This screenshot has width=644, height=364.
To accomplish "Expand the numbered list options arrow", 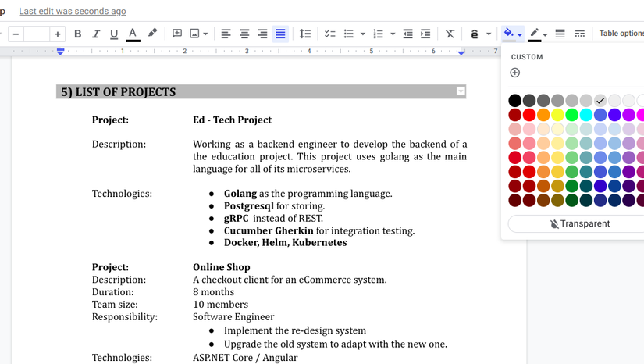I will point(393,34).
